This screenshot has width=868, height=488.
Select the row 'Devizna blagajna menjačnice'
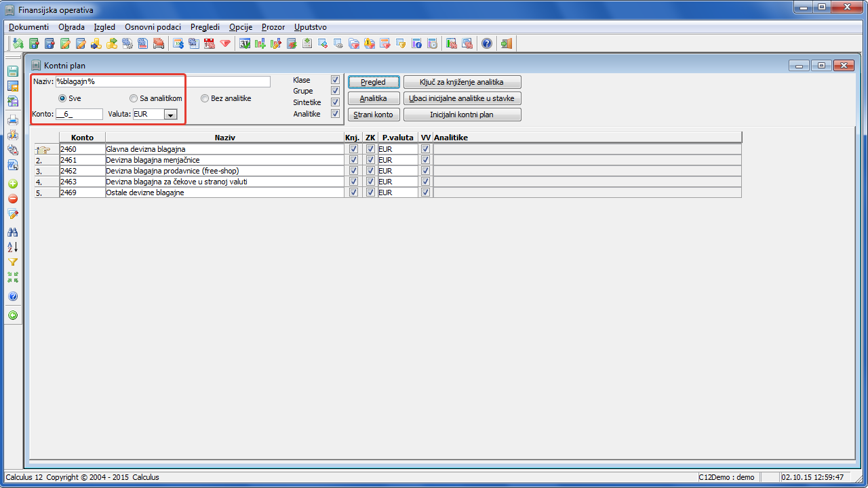[x=224, y=160]
